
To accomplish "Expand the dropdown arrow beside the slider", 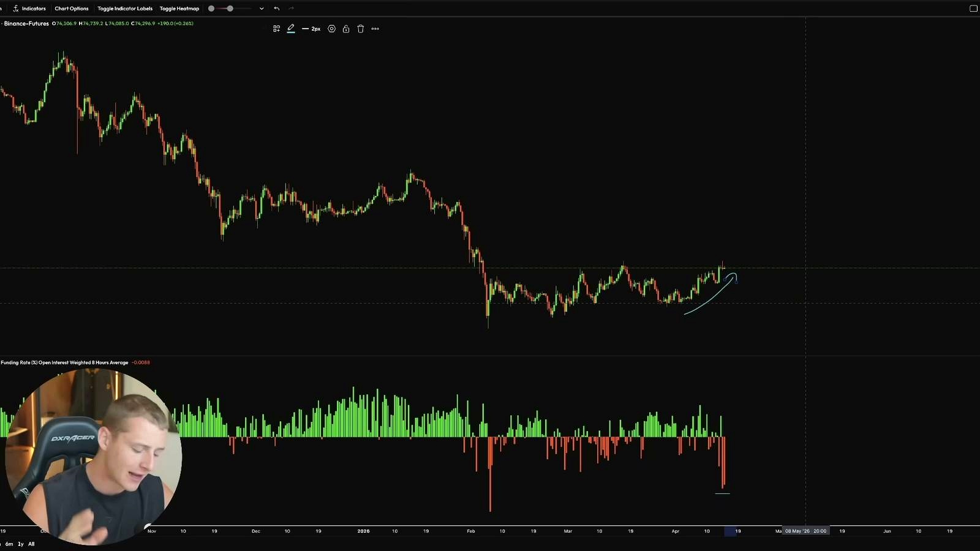I will pyautogui.click(x=262, y=9).
